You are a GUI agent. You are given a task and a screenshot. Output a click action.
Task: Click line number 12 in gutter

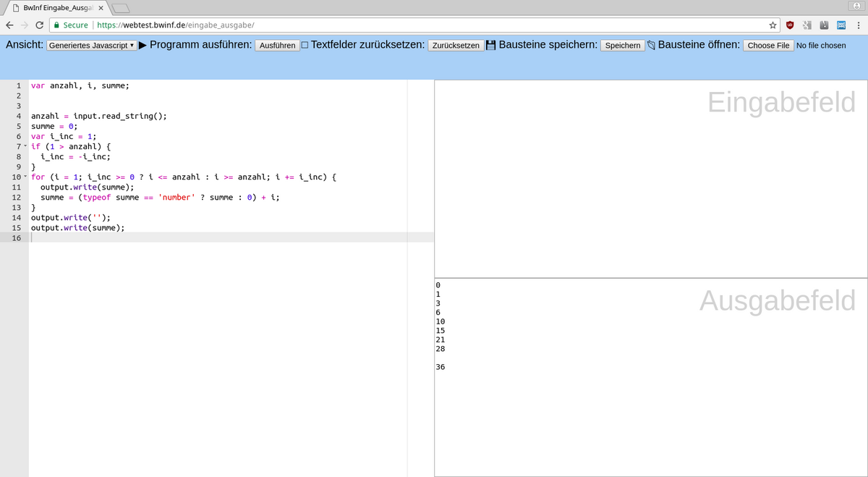(x=15, y=197)
